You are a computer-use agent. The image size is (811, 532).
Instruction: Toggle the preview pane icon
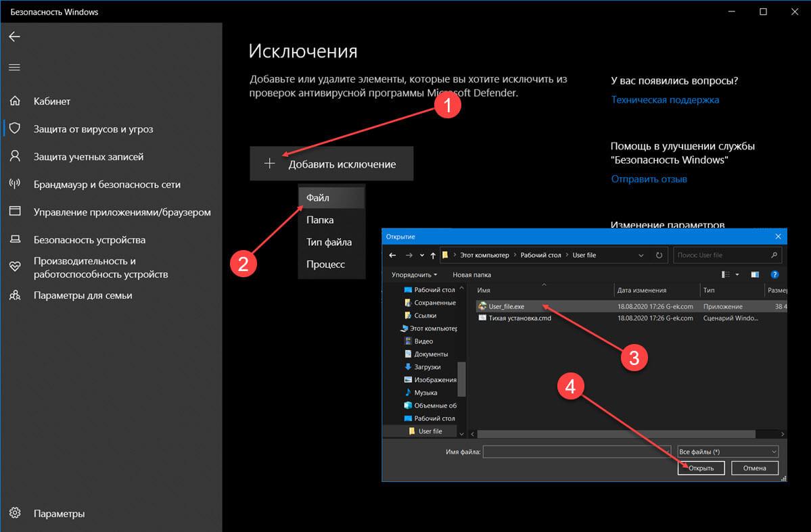coord(755,274)
